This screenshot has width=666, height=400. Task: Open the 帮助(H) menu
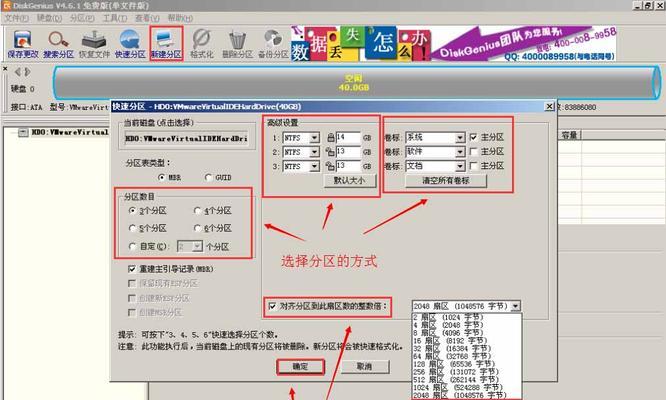[180, 18]
